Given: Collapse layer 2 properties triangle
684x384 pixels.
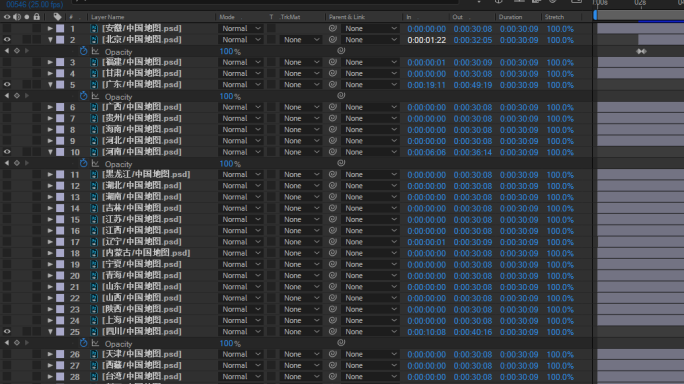Looking at the screenshot, I should click(50, 40).
